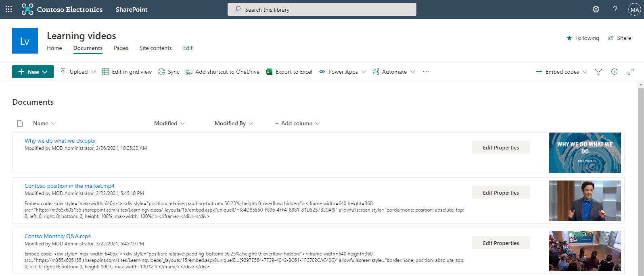Click the Add shortcut to OneDrive icon

click(x=189, y=72)
